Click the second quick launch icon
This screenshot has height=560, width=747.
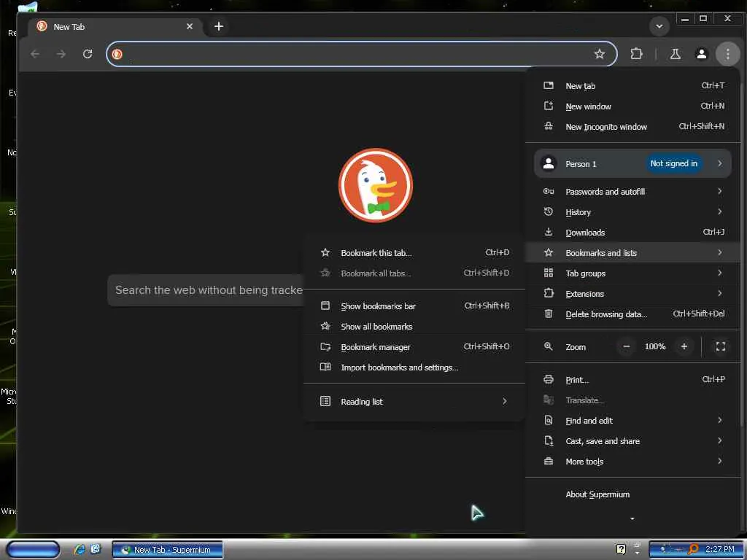[x=96, y=550]
